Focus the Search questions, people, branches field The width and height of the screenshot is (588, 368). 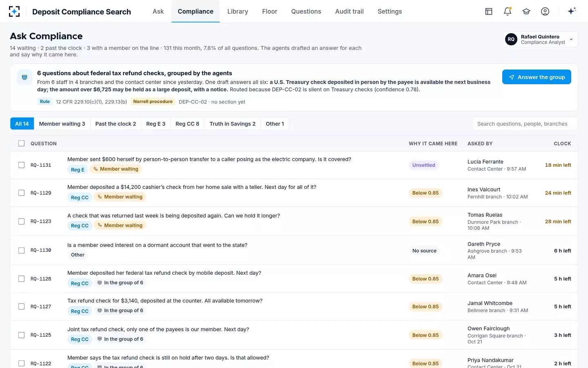tap(525, 124)
